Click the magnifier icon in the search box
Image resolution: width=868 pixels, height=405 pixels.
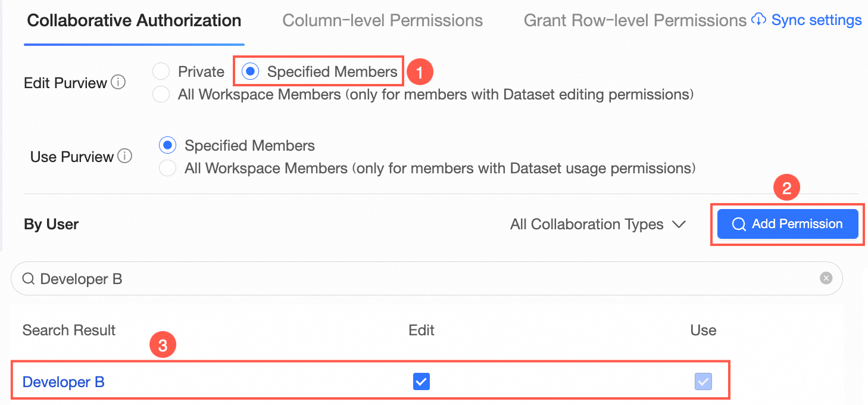pyautogui.click(x=28, y=279)
